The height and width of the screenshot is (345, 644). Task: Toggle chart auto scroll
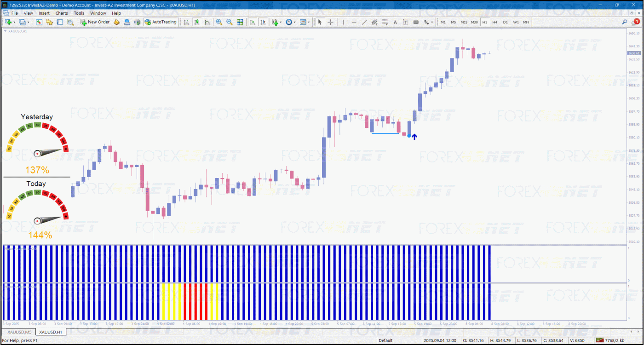pyautogui.click(x=253, y=22)
